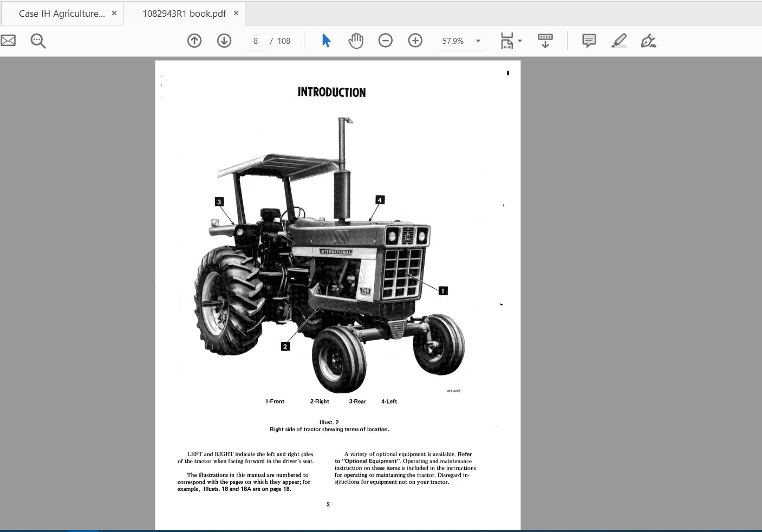Switch to 1082943R1 book.pdf tab
This screenshot has height=532, width=762.
point(184,14)
